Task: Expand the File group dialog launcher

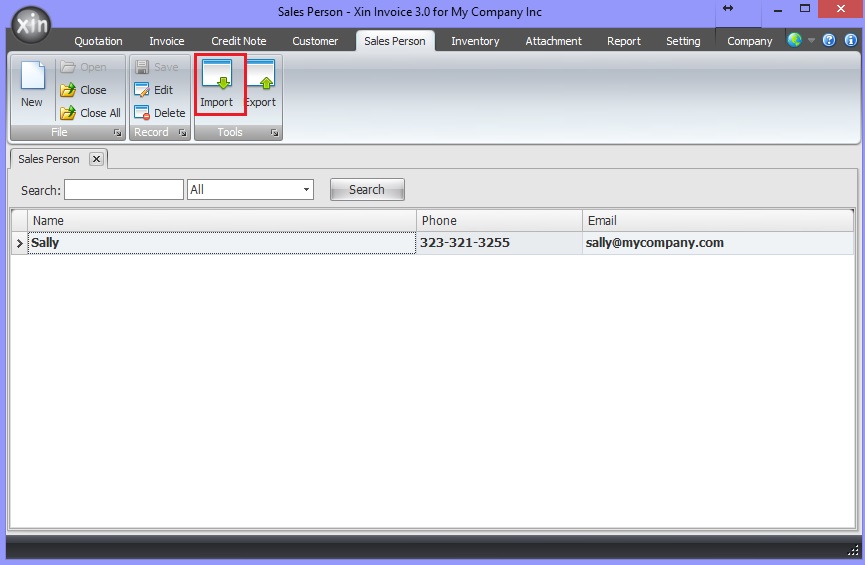Action: pos(117,132)
